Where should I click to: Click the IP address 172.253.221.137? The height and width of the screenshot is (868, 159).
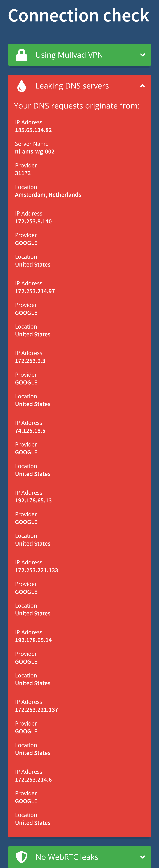pyautogui.click(x=36, y=710)
